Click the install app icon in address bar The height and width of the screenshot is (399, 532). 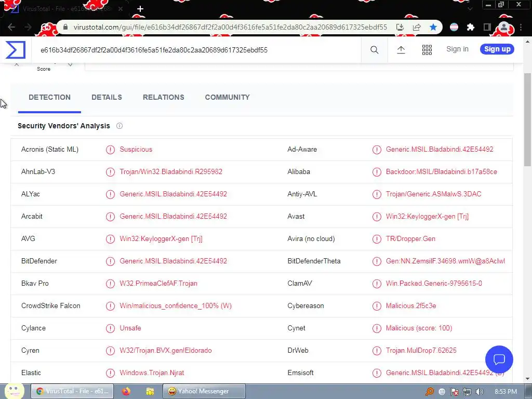click(400, 27)
